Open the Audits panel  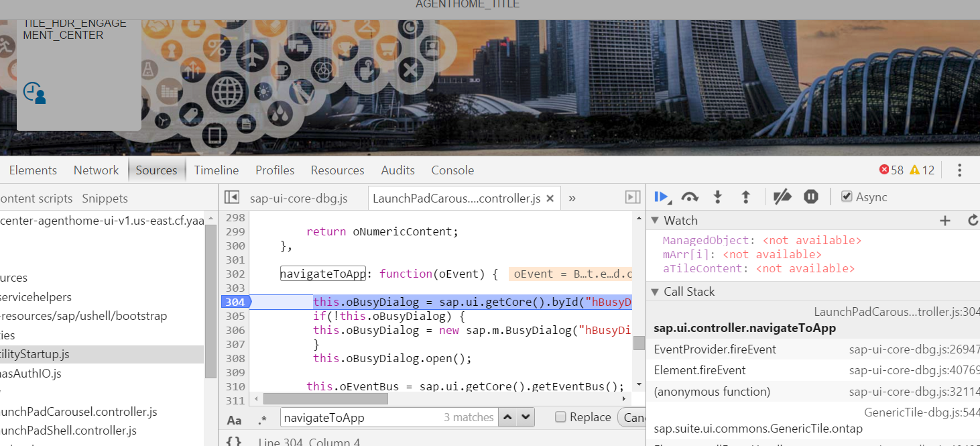[398, 170]
